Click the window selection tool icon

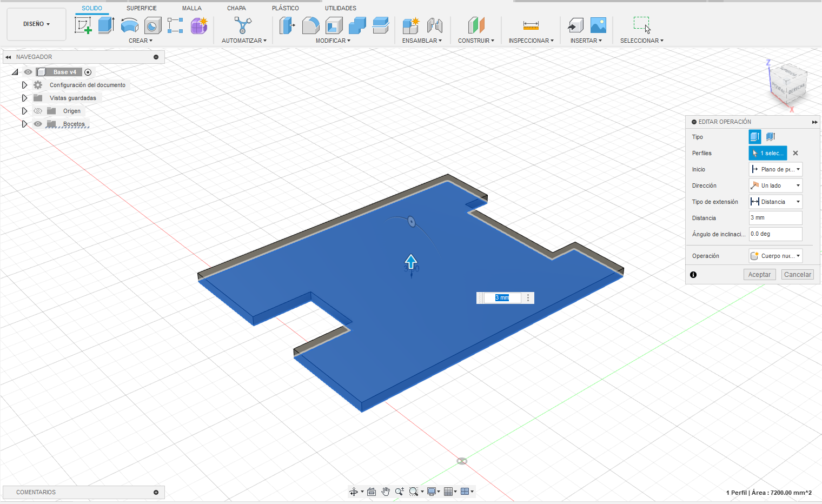[x=642, y=25]
